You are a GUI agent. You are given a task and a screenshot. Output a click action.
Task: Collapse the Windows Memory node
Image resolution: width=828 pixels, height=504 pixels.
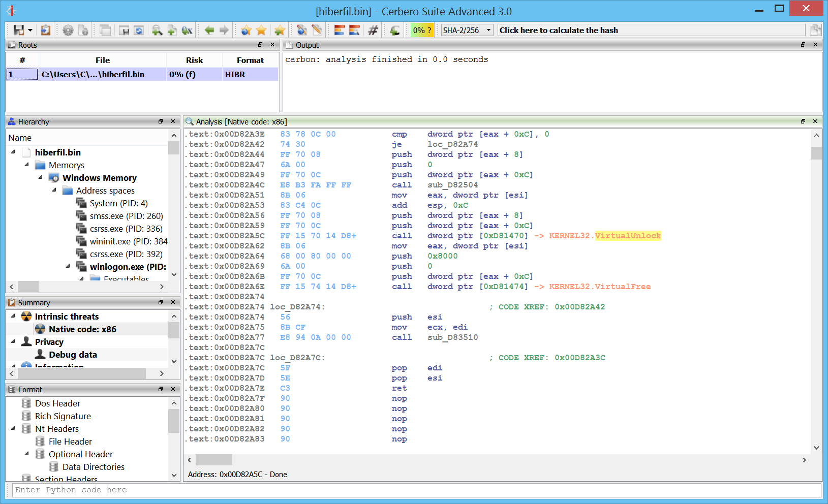pyautogui.click(x=41, y=177)
